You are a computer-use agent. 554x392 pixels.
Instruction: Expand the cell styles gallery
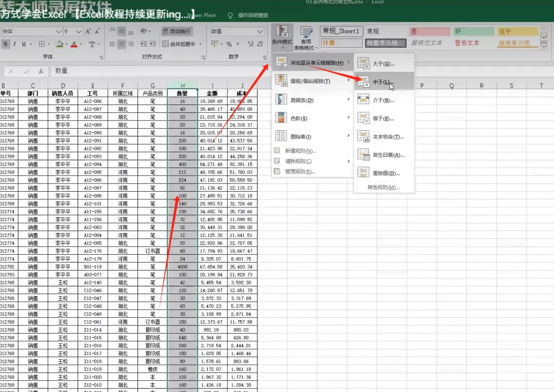point(544,46)
